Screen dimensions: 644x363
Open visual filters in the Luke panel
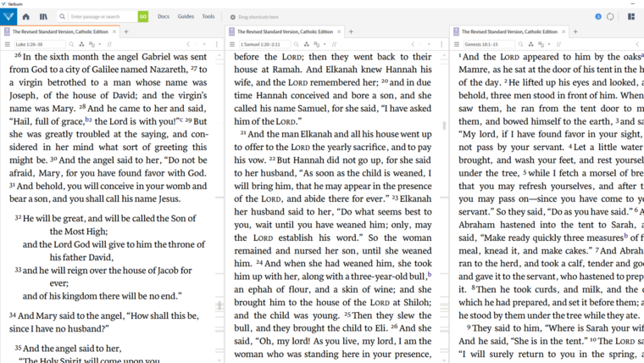(81, 44)
